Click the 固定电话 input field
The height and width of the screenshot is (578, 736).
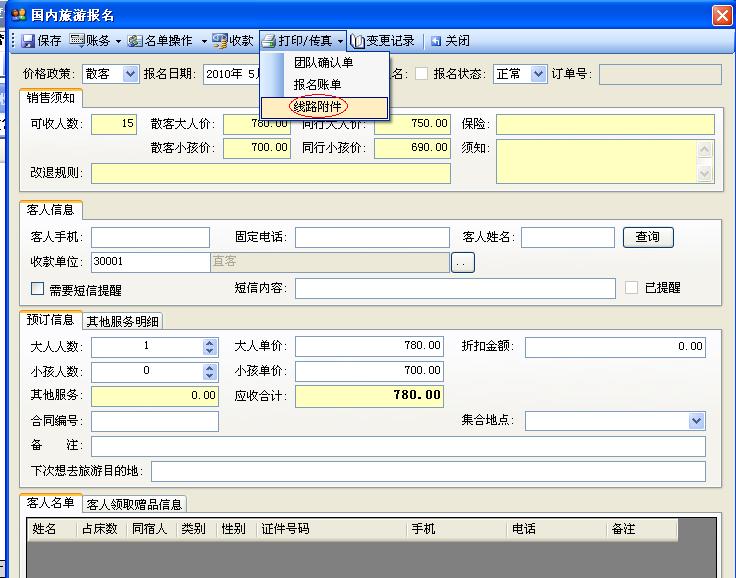[x=372, y=237]
